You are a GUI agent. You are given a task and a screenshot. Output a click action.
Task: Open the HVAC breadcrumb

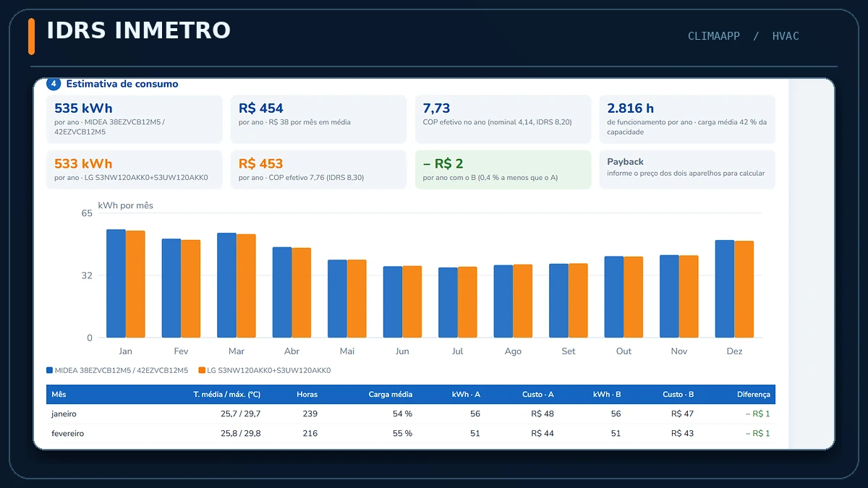coord(786,36)
